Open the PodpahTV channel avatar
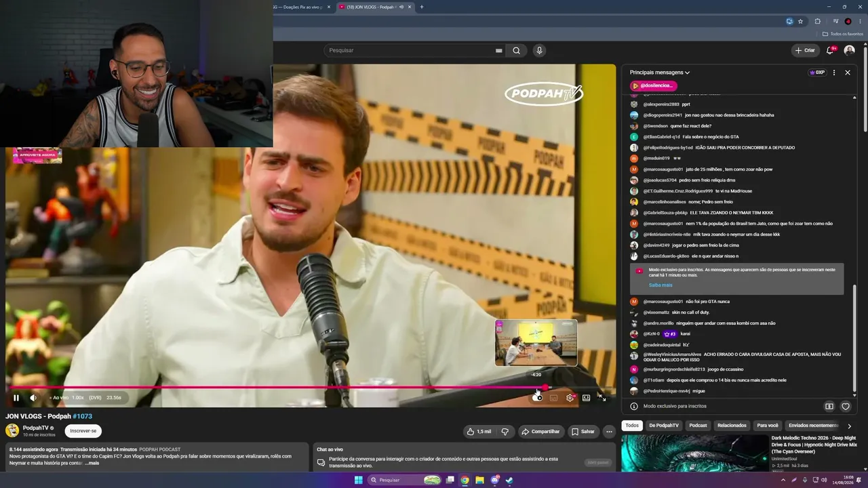Screen dimensions: 868x488 12,430
